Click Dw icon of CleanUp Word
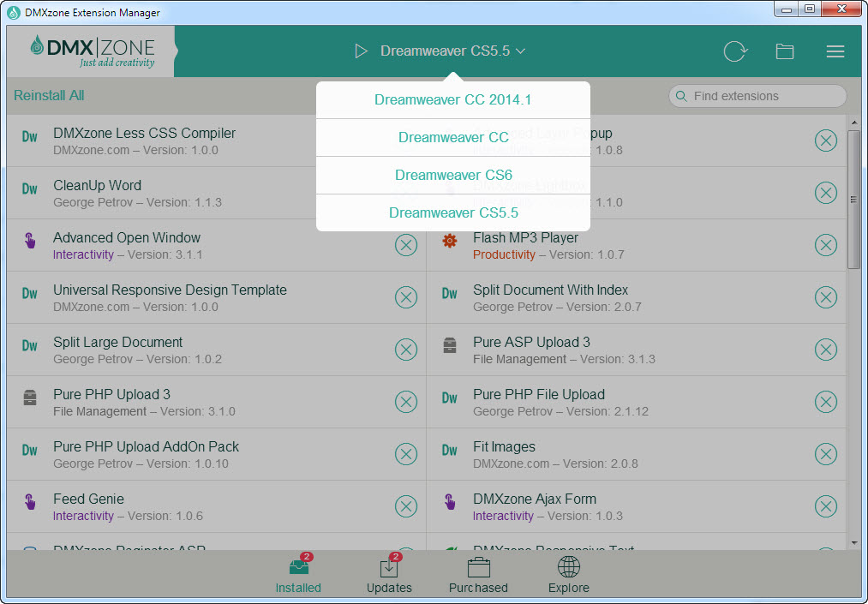Viewport: 868px width, 604px height. pos(29,188)
